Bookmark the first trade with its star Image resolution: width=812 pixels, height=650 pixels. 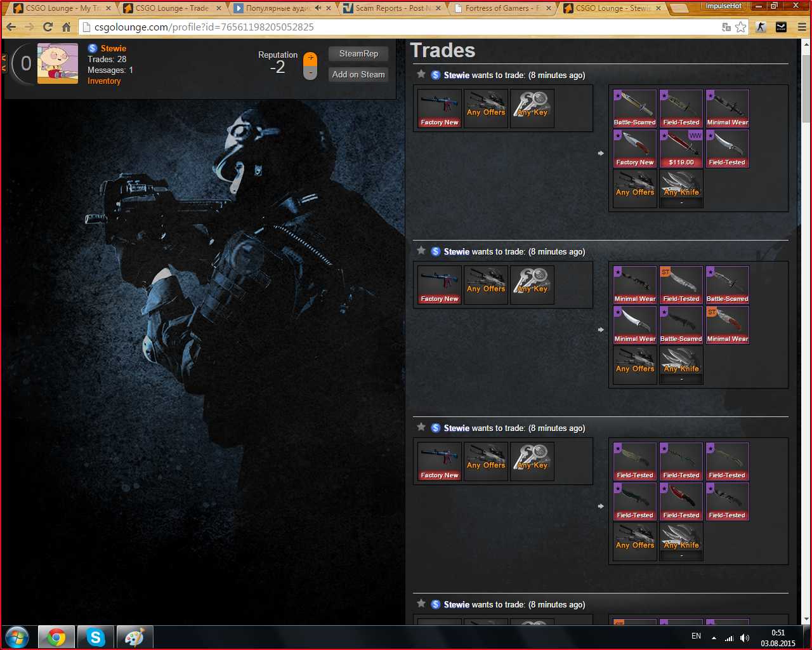(x=421, y=74)
